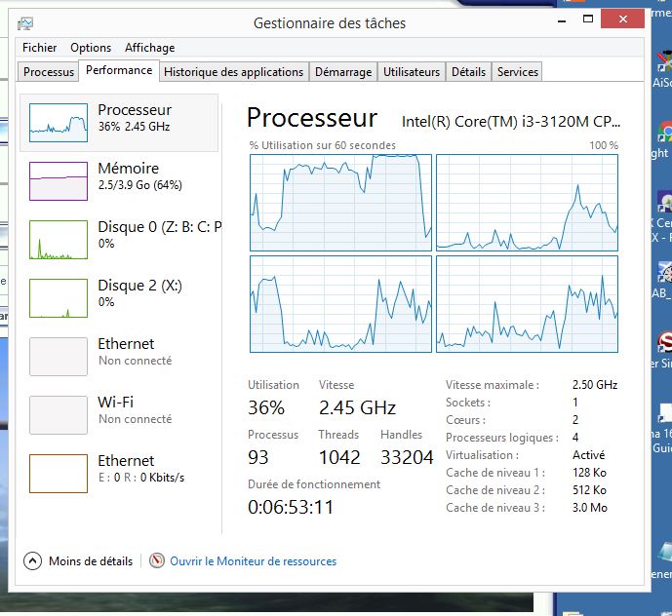Switch to the Processus tab
672x616 pixels.
point(49,72)
